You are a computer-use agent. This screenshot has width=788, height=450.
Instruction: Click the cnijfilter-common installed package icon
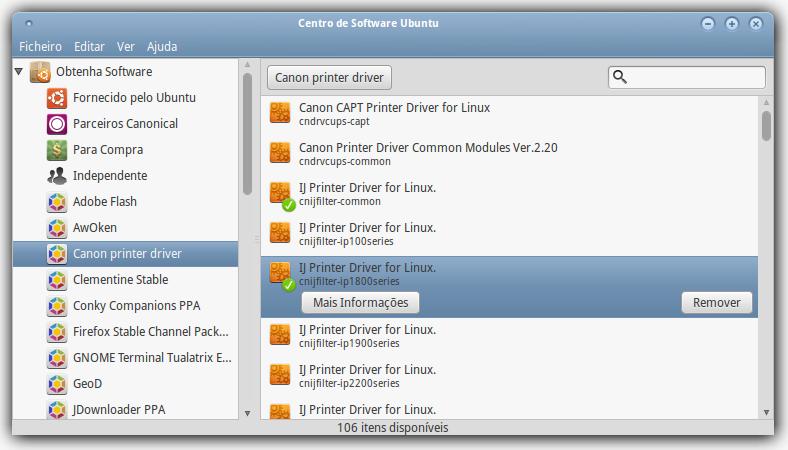281,195
